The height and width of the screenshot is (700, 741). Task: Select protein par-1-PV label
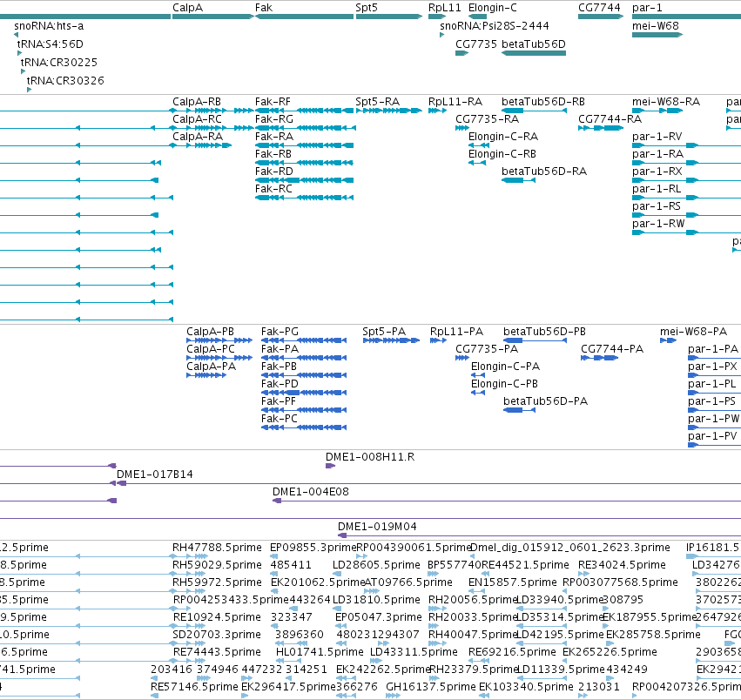pyautogui.click(x=712, y=436)
